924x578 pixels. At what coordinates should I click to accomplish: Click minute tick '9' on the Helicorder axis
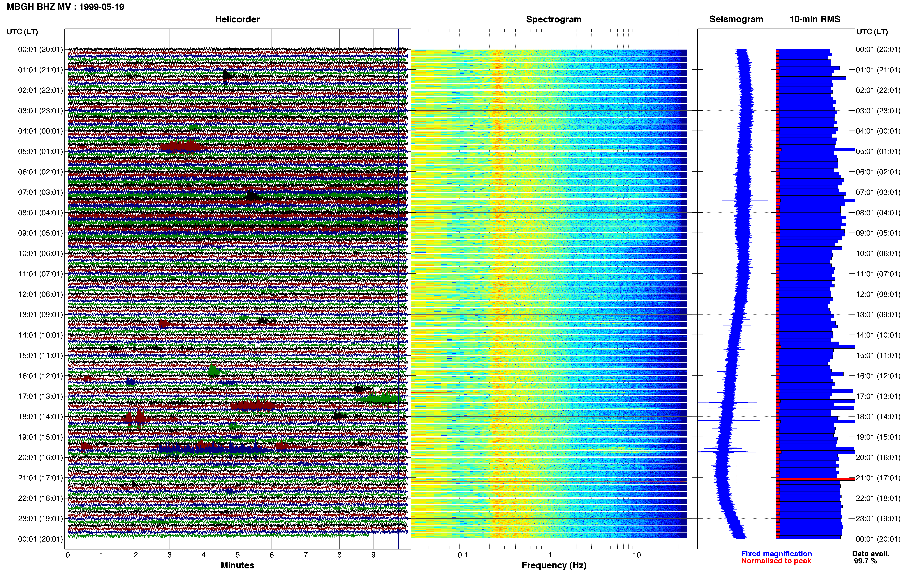[373, 555]
